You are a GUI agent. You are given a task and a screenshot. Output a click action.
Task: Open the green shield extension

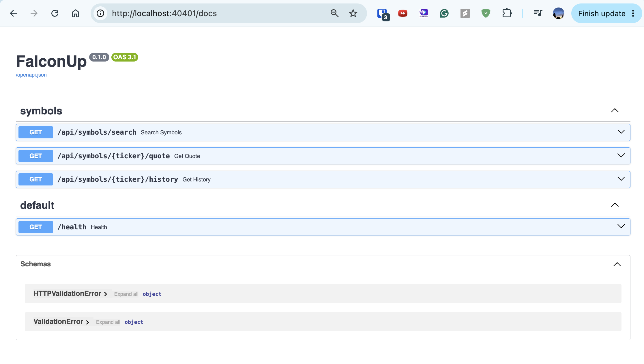coord(486,13)
